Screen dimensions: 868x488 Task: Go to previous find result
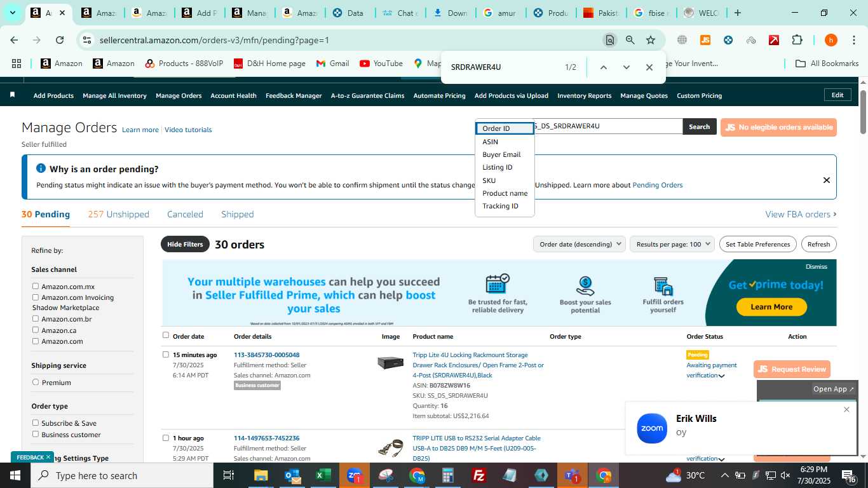click(x=604, y=67)
